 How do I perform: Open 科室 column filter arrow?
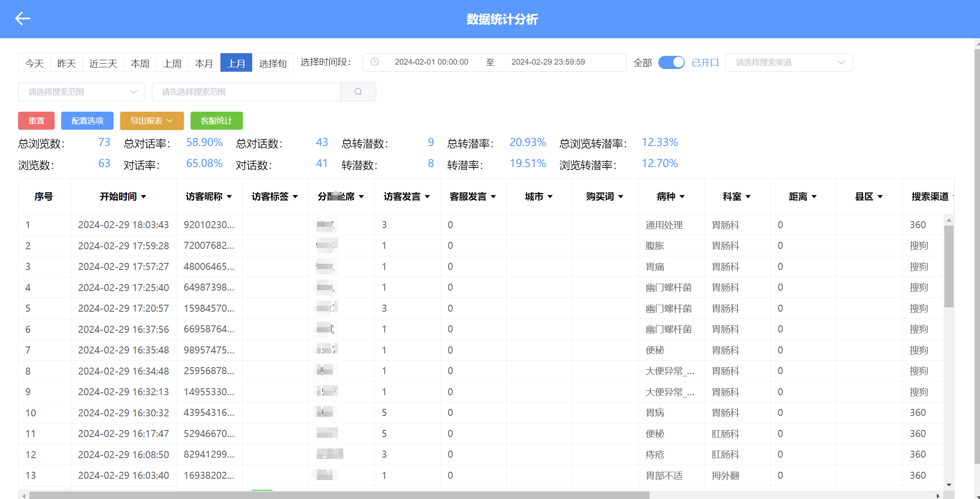[x=748, y=197]
